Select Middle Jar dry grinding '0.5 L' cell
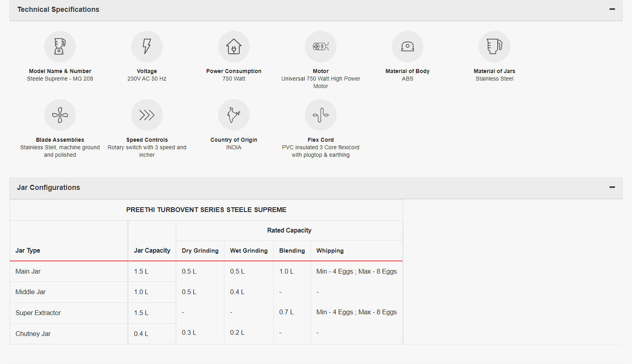Image resolution: width=632 pixels, height=364 pixels. pyautogui.click(x=189, y=292)
